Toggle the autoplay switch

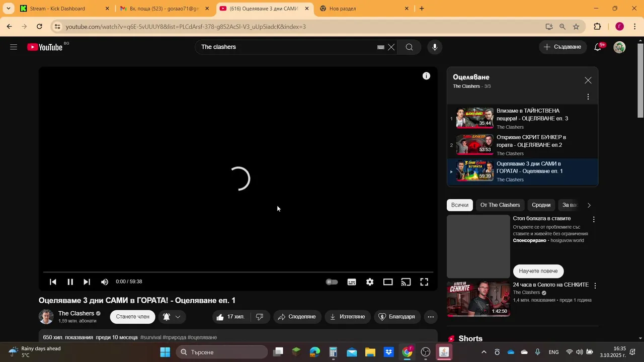[332, 282]
